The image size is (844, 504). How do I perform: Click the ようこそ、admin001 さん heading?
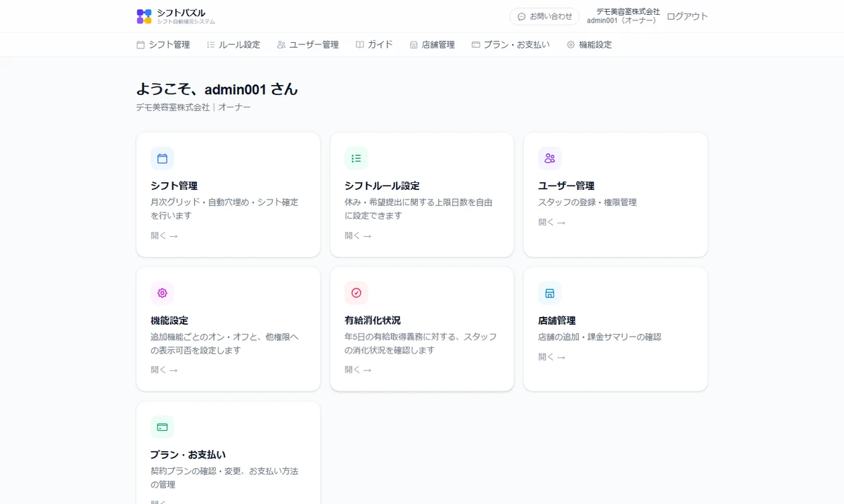(x=217, y=89)
